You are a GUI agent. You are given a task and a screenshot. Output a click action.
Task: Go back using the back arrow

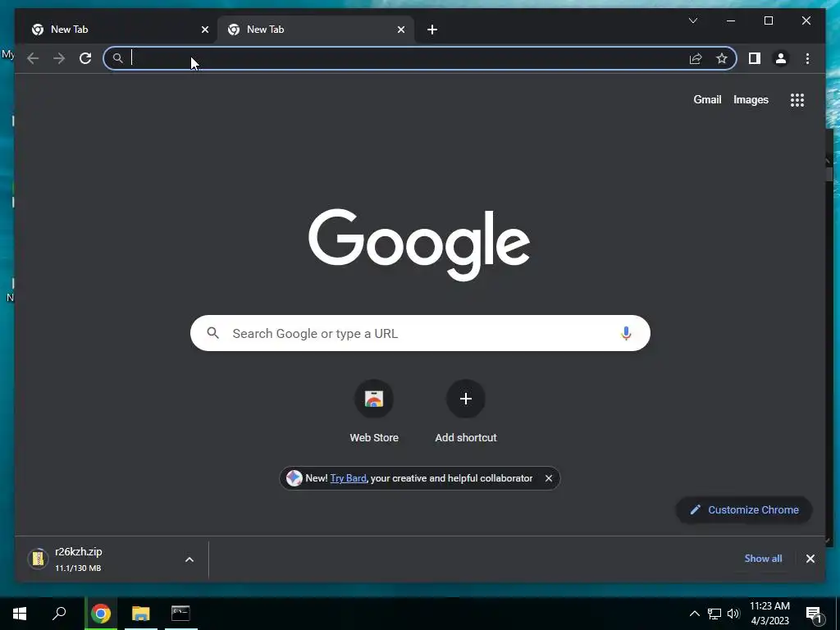click(33, 58)
